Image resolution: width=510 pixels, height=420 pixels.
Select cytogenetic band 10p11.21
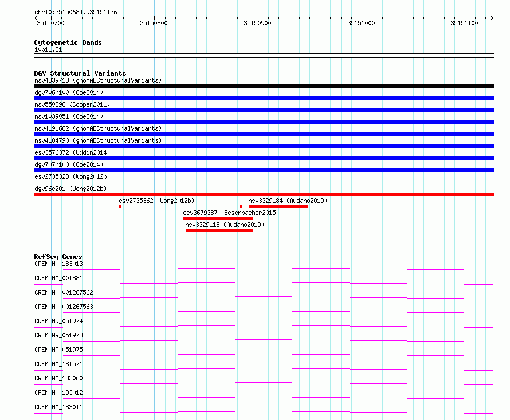point(48,49)
